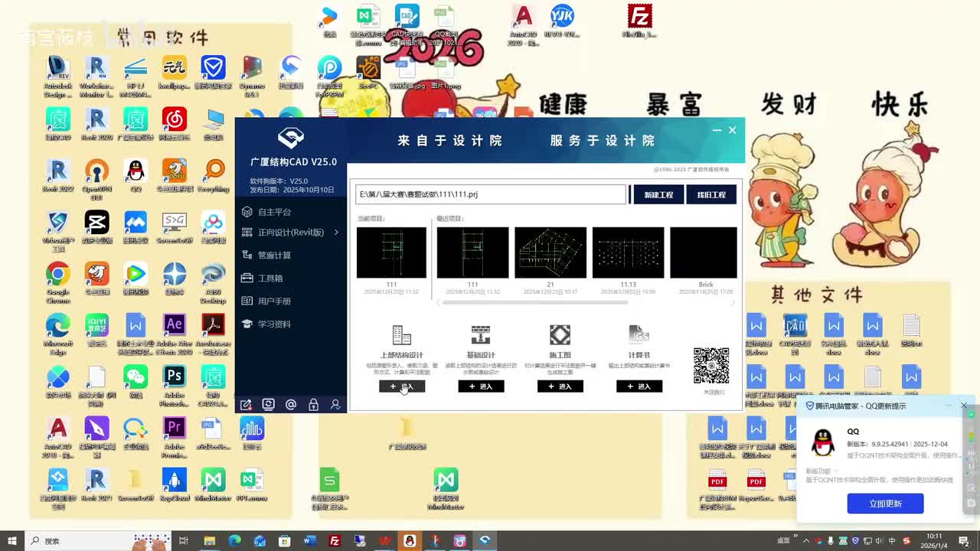This screenshot has height=551, width=980.
Task: Click the 广厦结构CAD logo icon
Action: pyautogui.click(x=291, y=138)
